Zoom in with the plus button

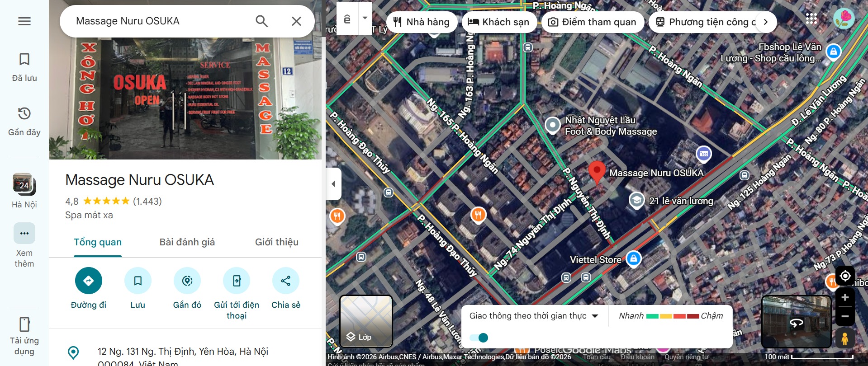click(845, 297)
